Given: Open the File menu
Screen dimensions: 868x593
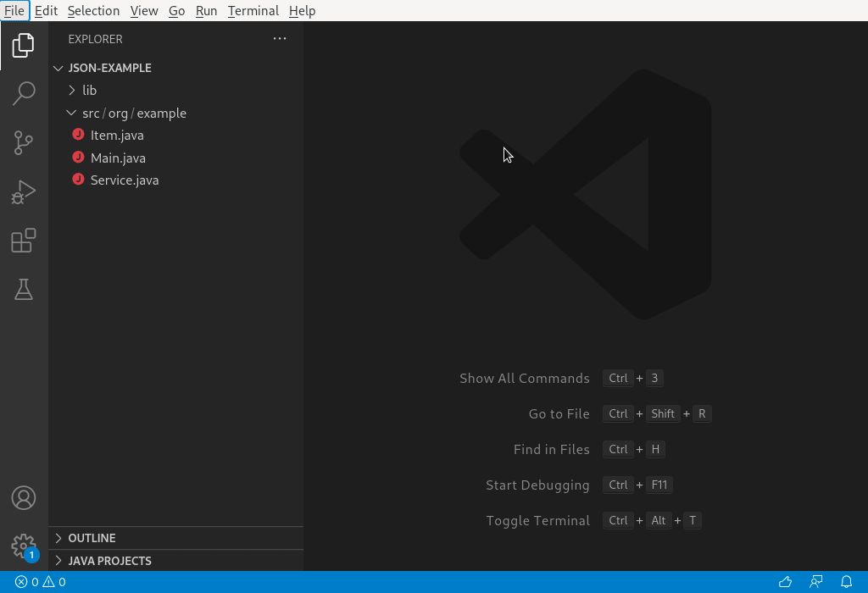Looking at the screenshot, I should coord(14,10).
